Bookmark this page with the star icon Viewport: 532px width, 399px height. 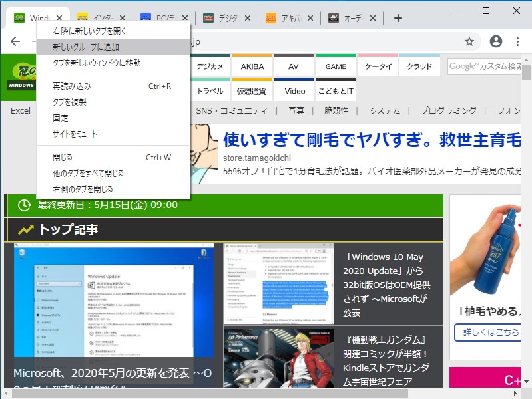pos(469,41)
